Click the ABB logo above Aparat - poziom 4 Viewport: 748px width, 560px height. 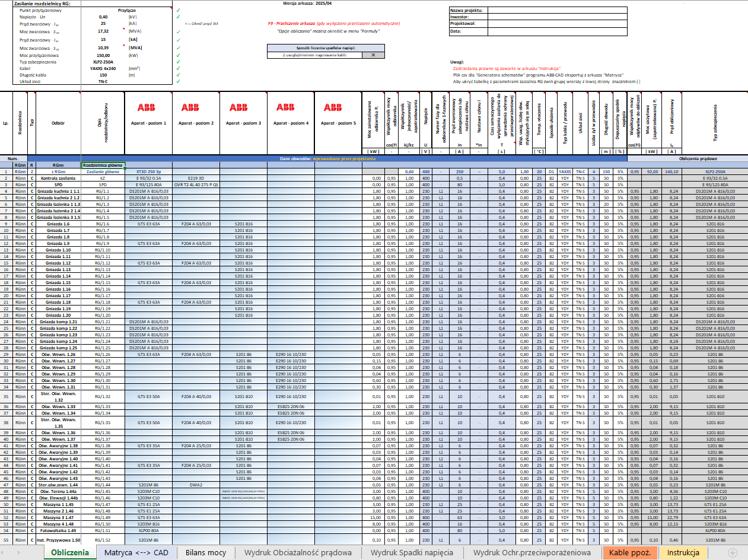point(285,108)
